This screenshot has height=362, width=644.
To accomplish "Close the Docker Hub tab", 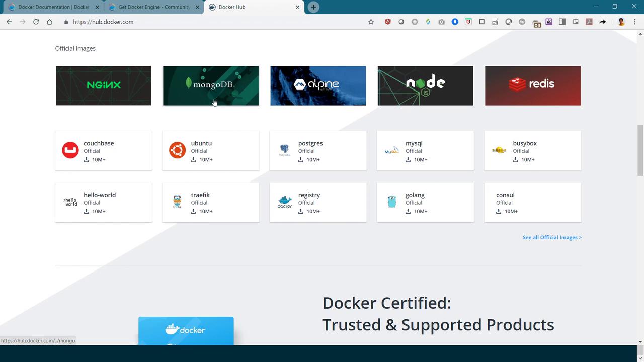I will 297,7.
